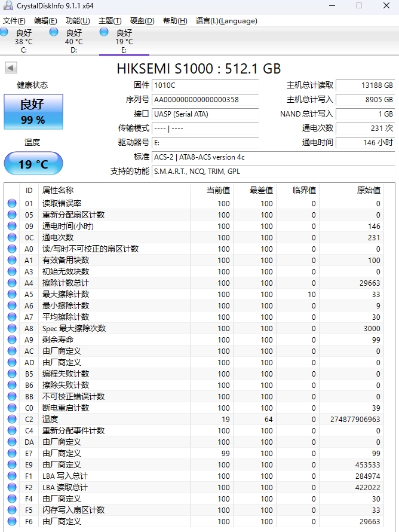Open the 编辑(E) menu
Screen dimensions: 399x532
(x=45, y=21)
